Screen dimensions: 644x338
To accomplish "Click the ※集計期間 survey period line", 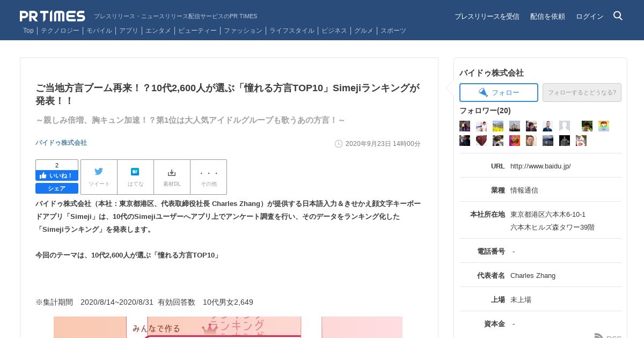I will click(x=144, y=302).
